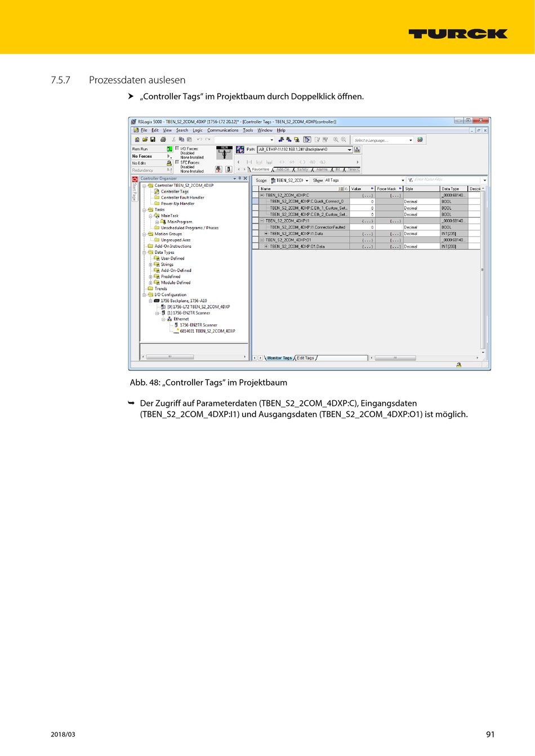
Task: Open the Edit menu
Action: pos(155,130)
